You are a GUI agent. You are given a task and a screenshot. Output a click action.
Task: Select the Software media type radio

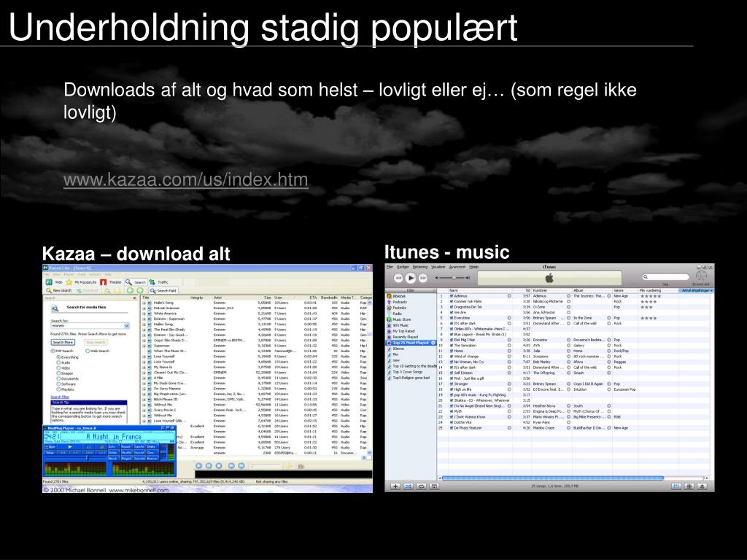click(x=58, y=384)
